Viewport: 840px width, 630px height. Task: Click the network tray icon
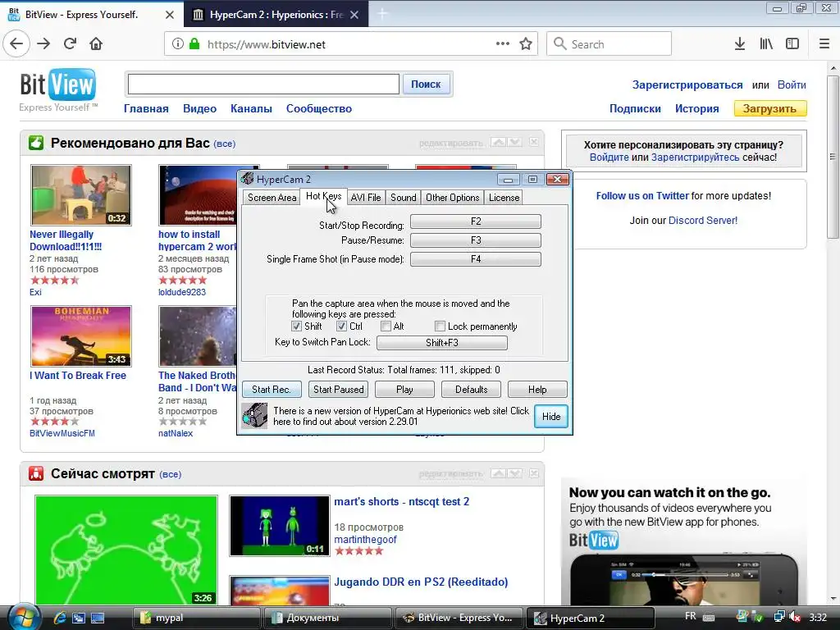(x=779, y=617)
